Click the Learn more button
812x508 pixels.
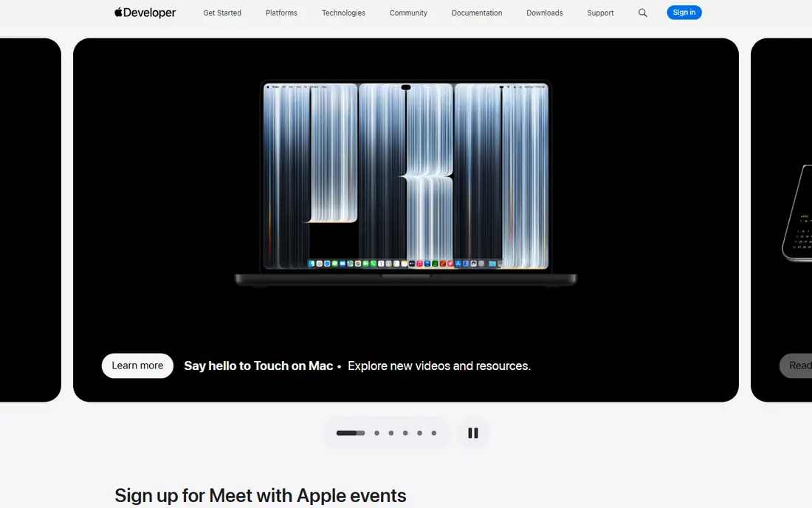tap(137, 365)
